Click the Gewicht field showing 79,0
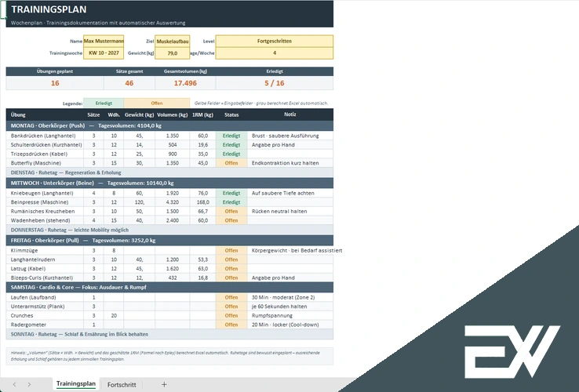Viewport: 579px width, 392px height. pos(173,53)
